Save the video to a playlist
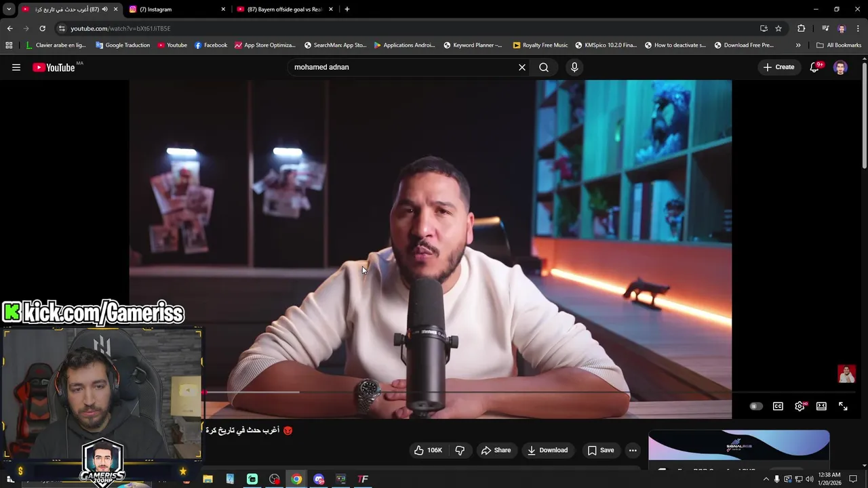Viewport: 868px width, 488px height. pyautogui.click(x=601, y=450)
